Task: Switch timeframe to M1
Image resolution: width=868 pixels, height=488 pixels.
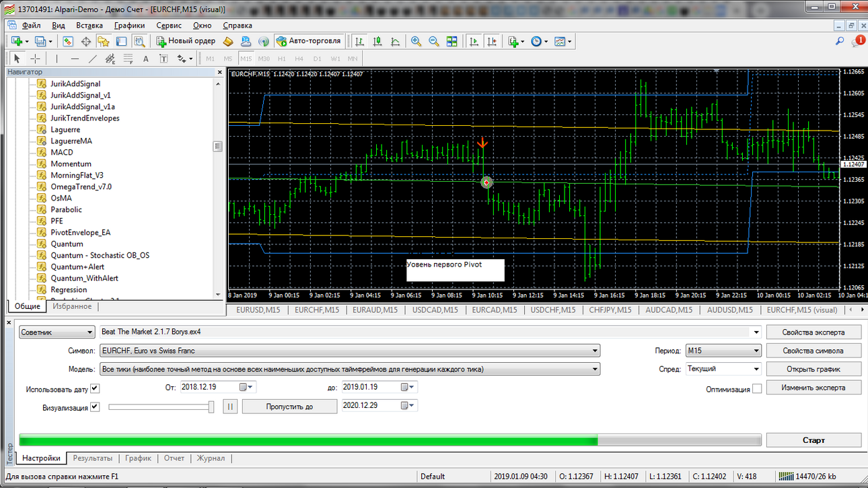Action: pyautogui.click(x=211, y=59)
